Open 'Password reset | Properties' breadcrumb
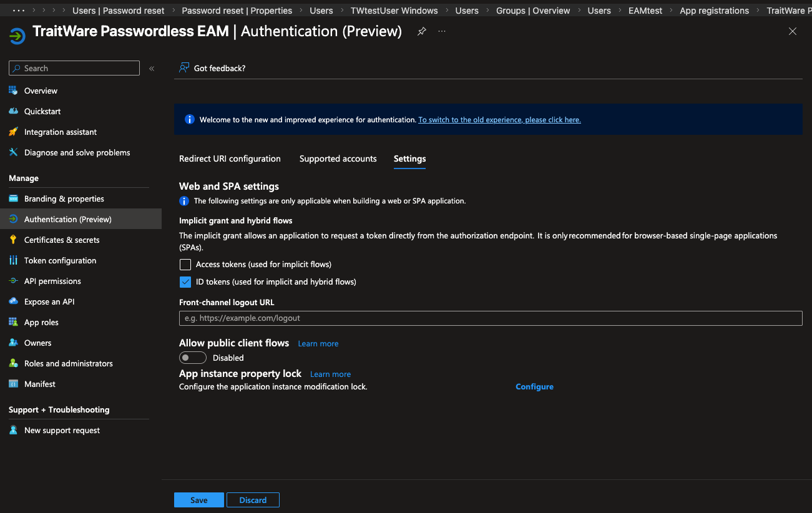The image size is (812, 513). (x=237, y=11)
